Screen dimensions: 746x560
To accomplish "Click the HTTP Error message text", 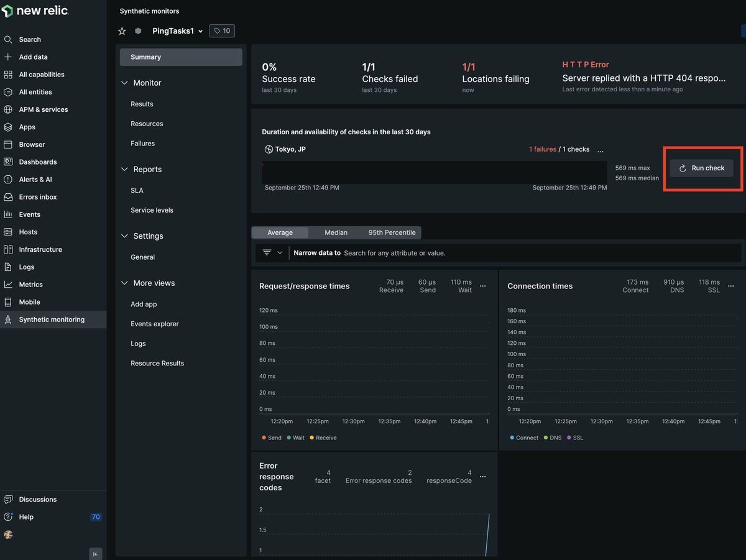I will (x=644, y=78).
